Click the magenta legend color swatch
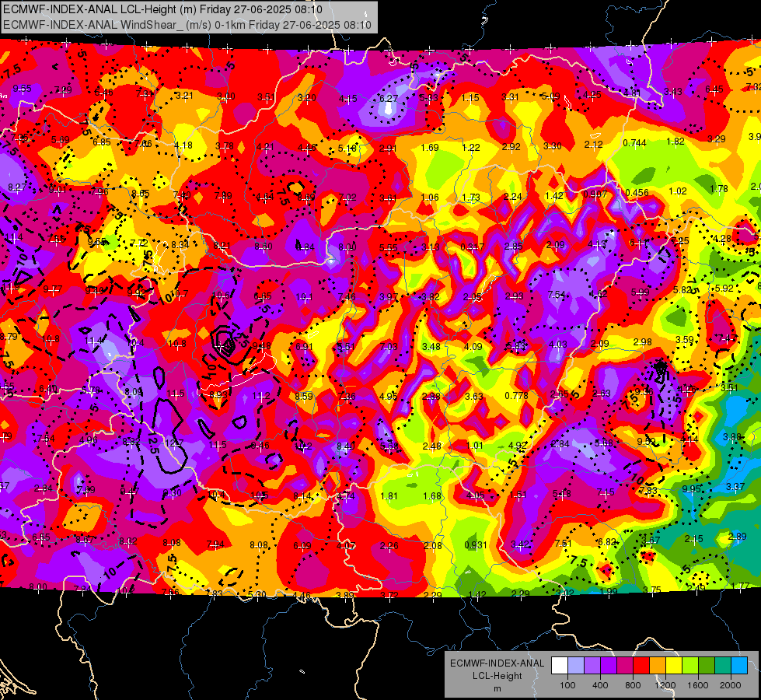761x700 pixels. (x=625, y=666)
